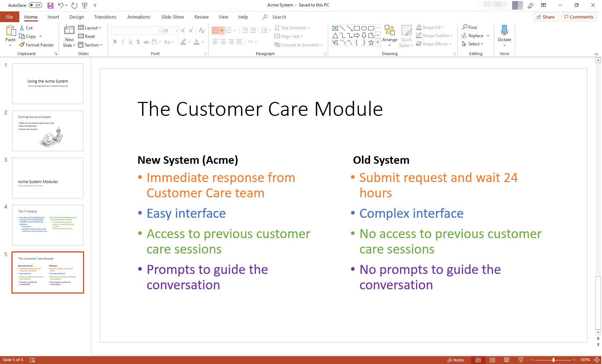Toggle text Shadow

[138, 42]
